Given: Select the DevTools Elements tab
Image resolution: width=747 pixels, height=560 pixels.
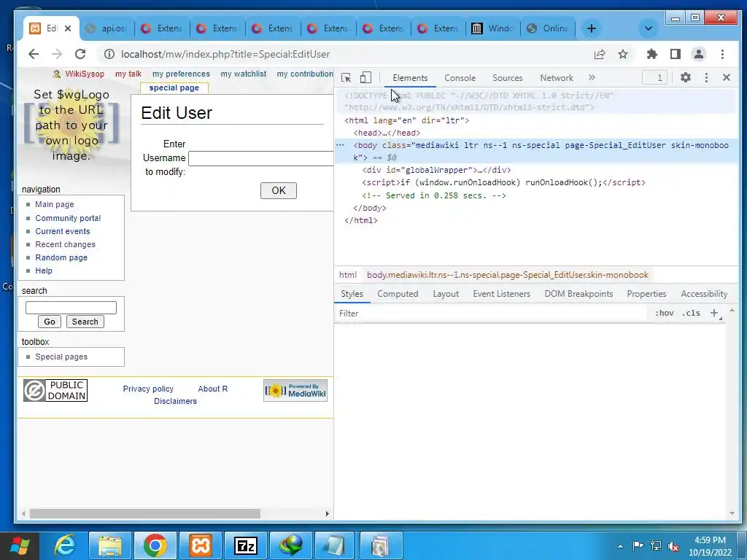Looking at the screenshot, I should click(x=410, y=77).
